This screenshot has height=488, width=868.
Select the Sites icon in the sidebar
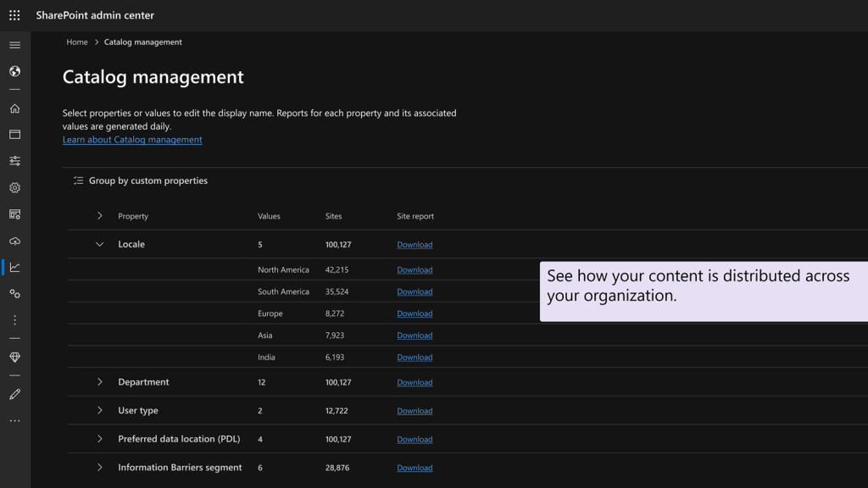click(x=14, y=134)
